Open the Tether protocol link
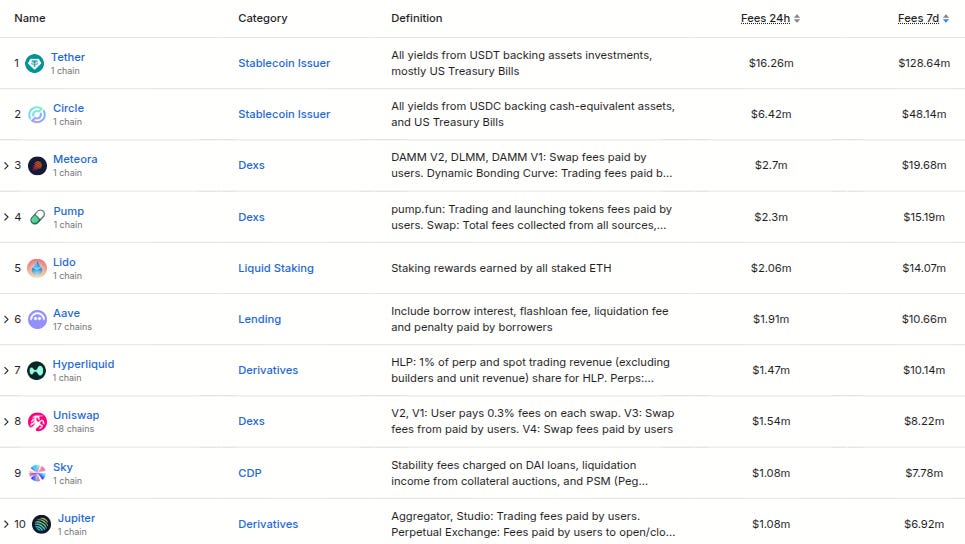 point(68,57)
